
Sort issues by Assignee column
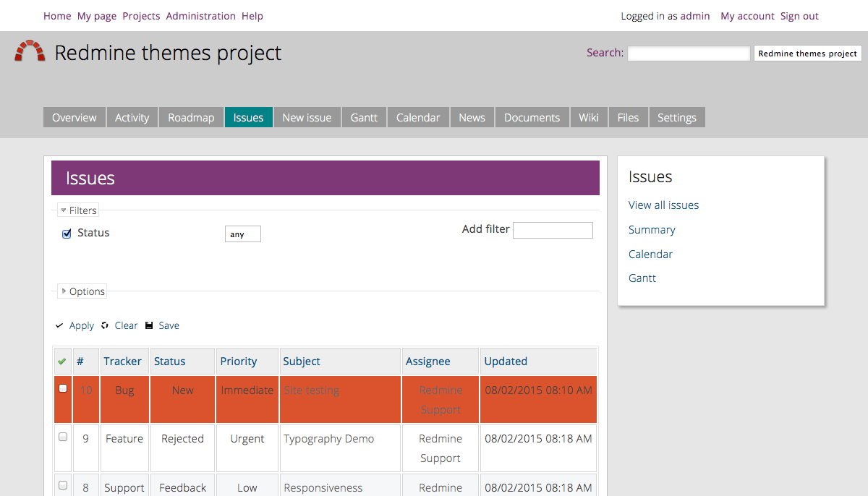click(428, 362)
